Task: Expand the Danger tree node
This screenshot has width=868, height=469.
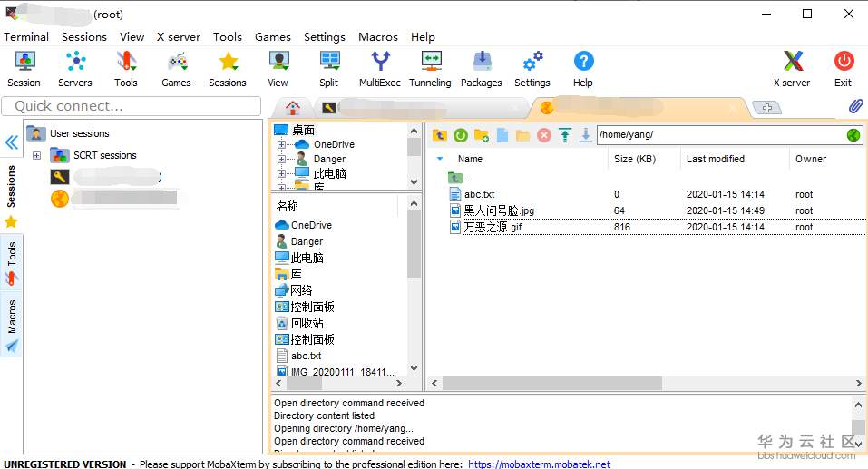Action: [x=281, y=159]
